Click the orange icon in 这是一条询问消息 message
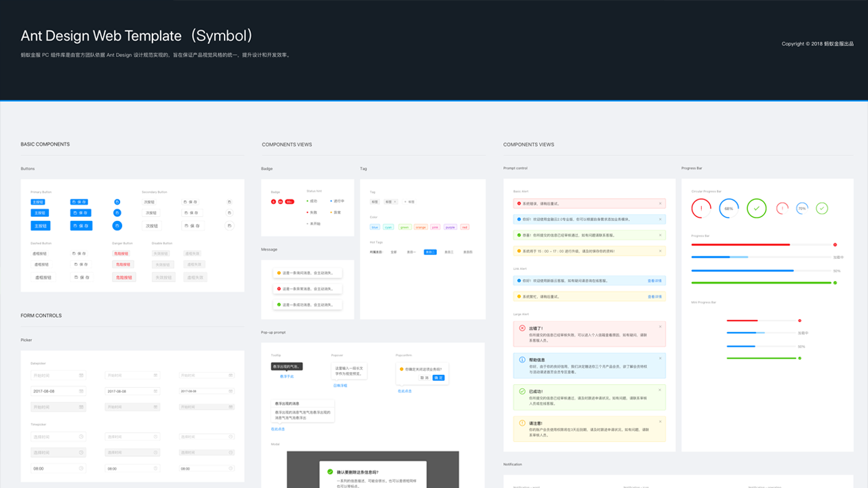 (279, 273)
